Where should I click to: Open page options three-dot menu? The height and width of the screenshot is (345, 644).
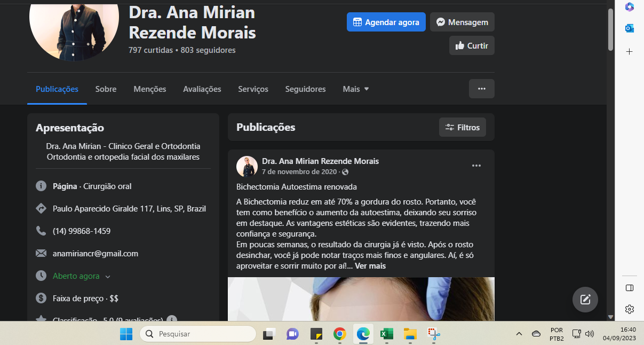(481, 89)
